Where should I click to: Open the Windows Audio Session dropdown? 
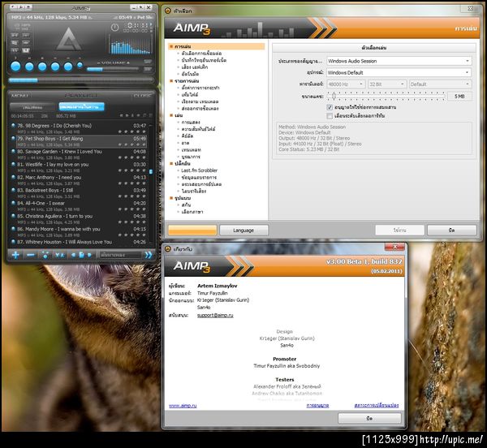(399, 61)
